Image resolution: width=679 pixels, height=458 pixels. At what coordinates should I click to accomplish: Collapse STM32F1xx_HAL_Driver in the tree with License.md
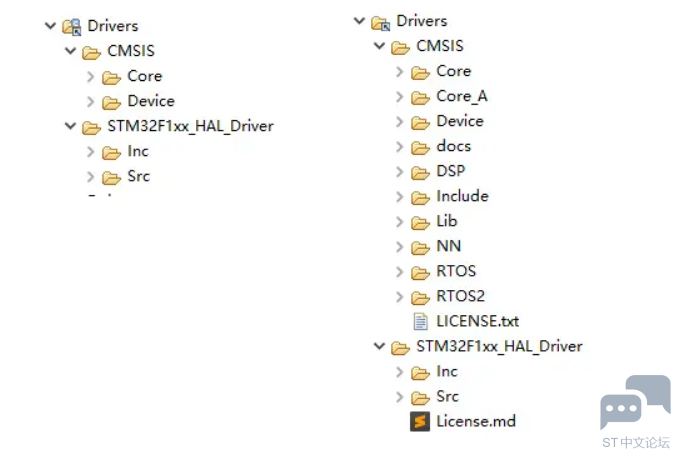(x=379, y=345)
